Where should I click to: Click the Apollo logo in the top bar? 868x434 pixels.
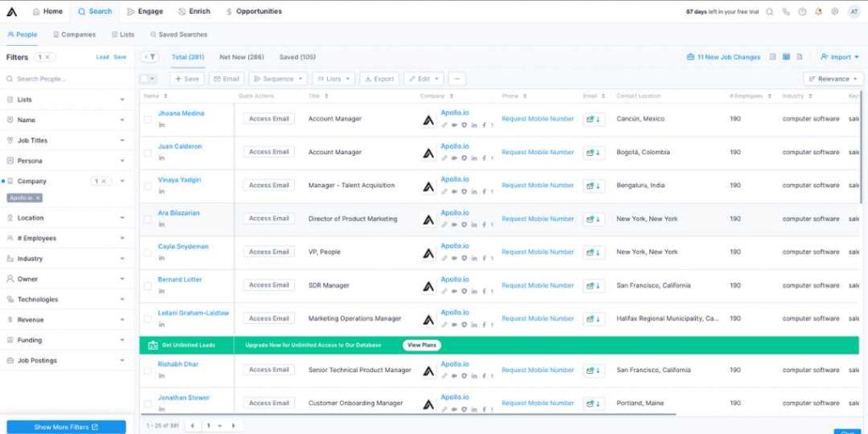[12, 12]
